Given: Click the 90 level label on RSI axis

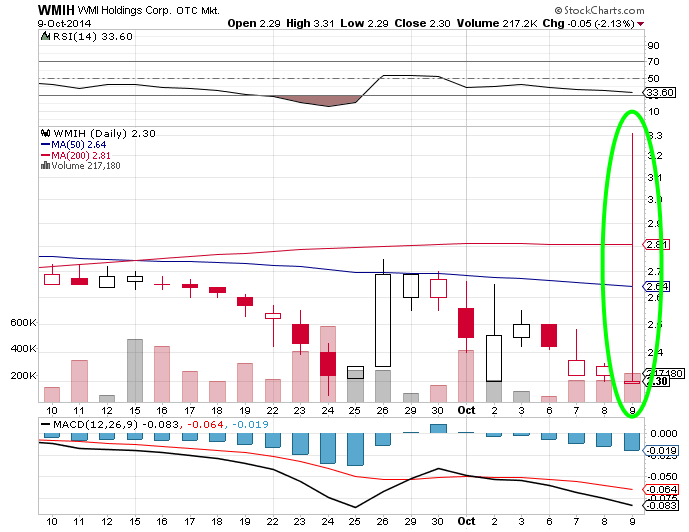Looking at the screenshot, I should [x=653, y=46].
